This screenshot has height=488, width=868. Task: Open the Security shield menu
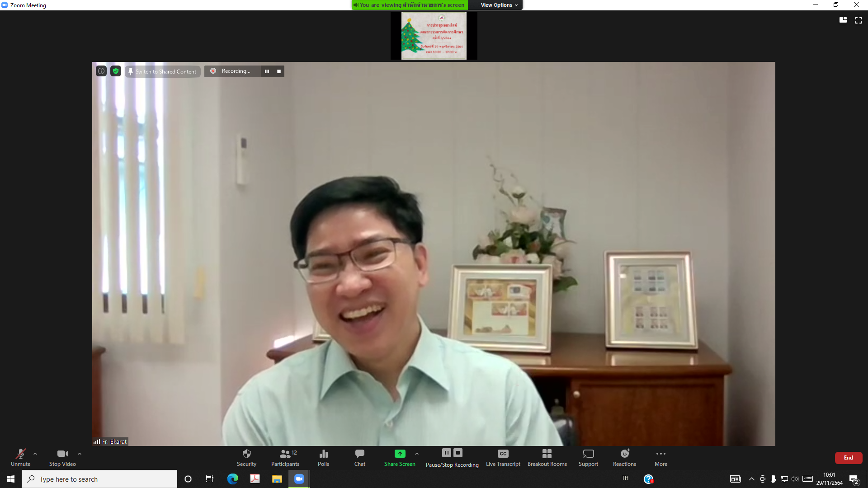[x=246, y=457]
